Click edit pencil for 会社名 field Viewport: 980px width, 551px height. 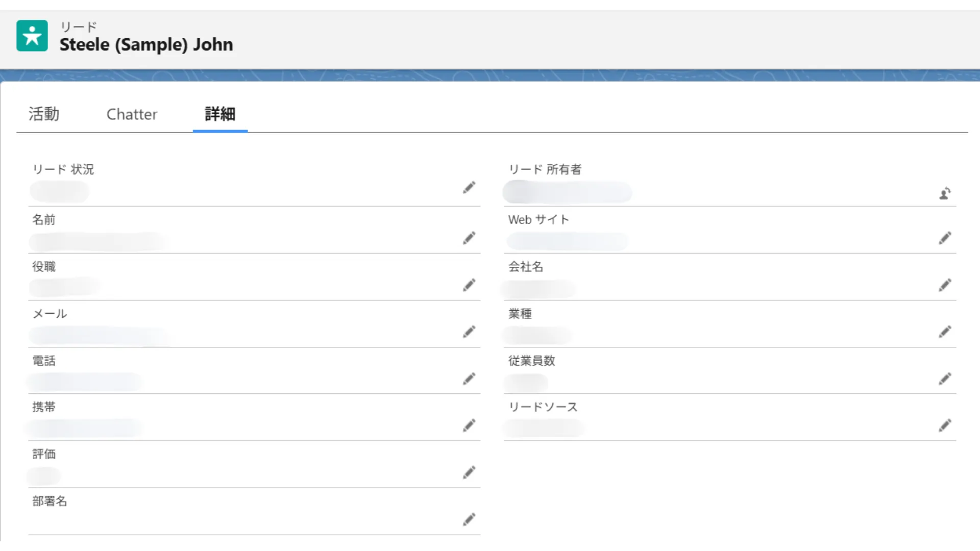click(945, 285)
